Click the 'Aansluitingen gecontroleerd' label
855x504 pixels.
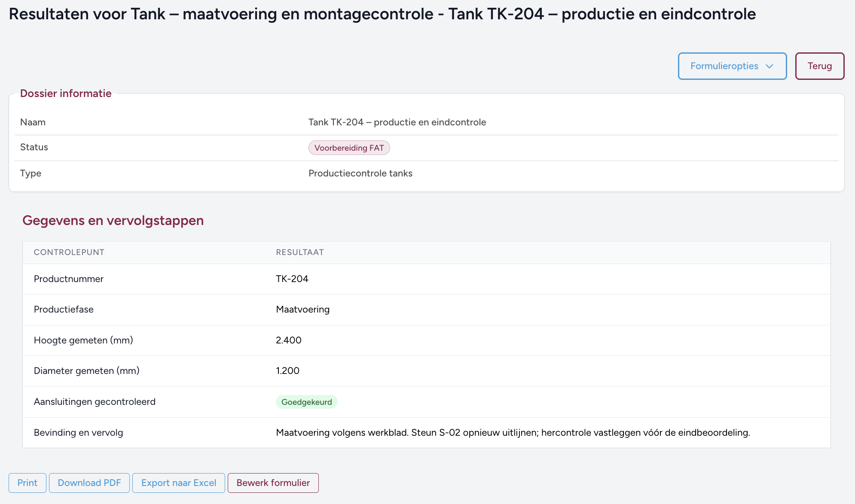[x=95, y=402]
